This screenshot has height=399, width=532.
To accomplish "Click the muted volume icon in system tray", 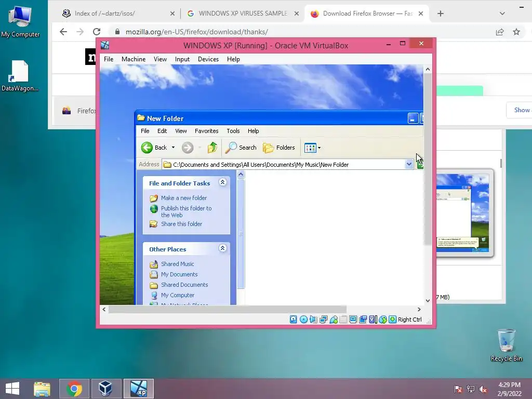I will tap(483, 389).
